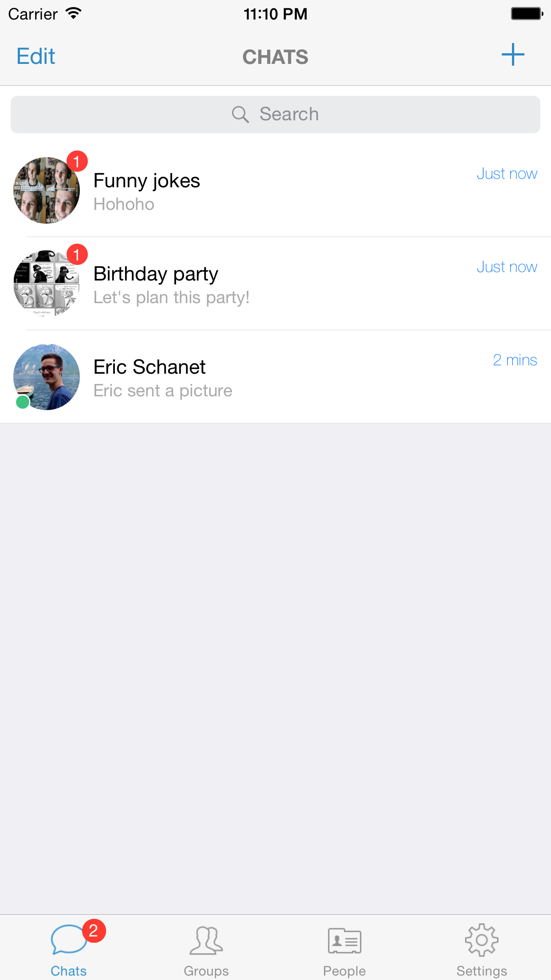Open the Settings gear icon
Viewport: 551px width, 980px height.
click(x=482, y=940)
